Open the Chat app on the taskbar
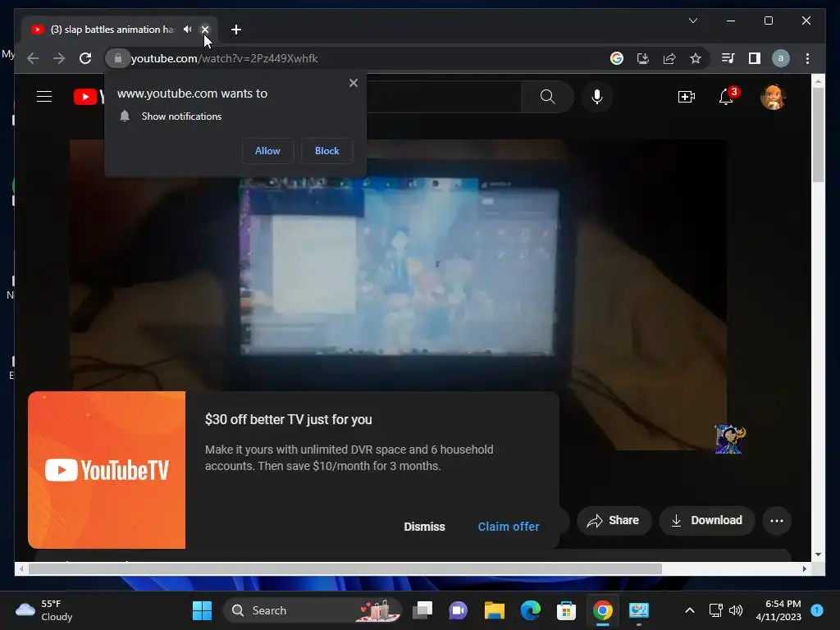This screenshot has width=840, height=630. (x=458, y=610)
